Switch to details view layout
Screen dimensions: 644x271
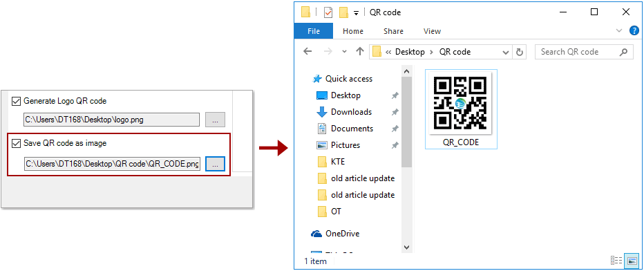[616, 261]
